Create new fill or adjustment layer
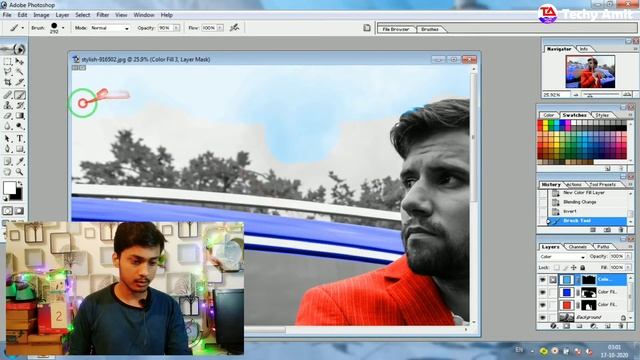640x360 pixels. (x=594, y=326)
